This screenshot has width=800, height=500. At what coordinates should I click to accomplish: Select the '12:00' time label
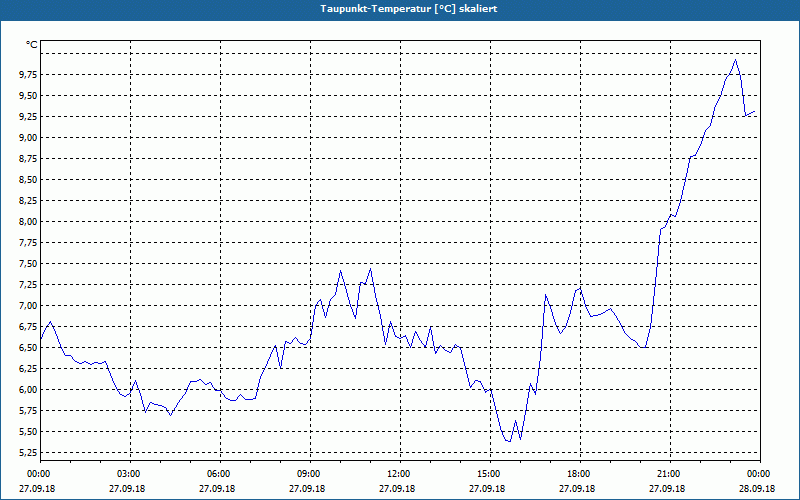(397, 474)
